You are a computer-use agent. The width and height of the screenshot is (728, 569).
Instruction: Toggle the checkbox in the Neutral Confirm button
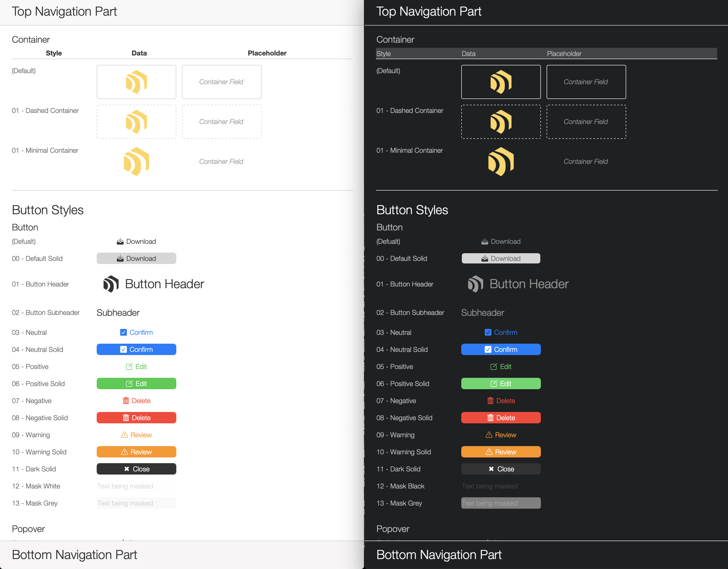point(123,332)
